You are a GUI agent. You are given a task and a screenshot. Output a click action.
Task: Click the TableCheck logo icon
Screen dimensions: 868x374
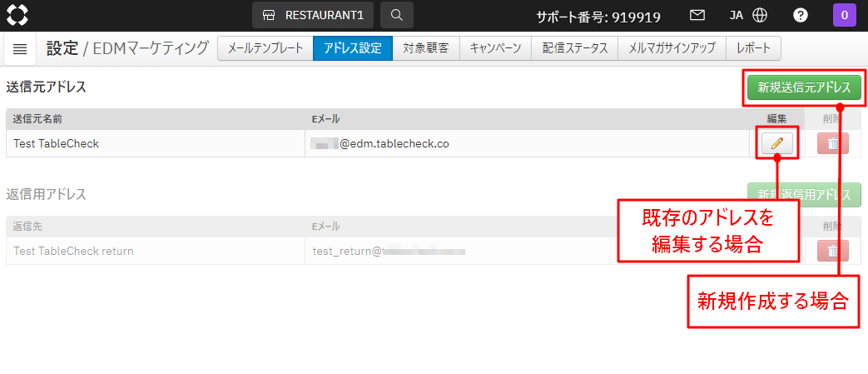(x=17, y=15)
